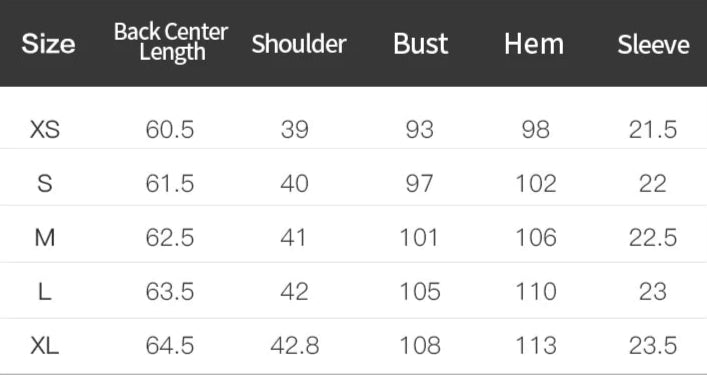Click the 23.5 sleeve value
Screen dimensions: 707x375
[x=653, y=346]
